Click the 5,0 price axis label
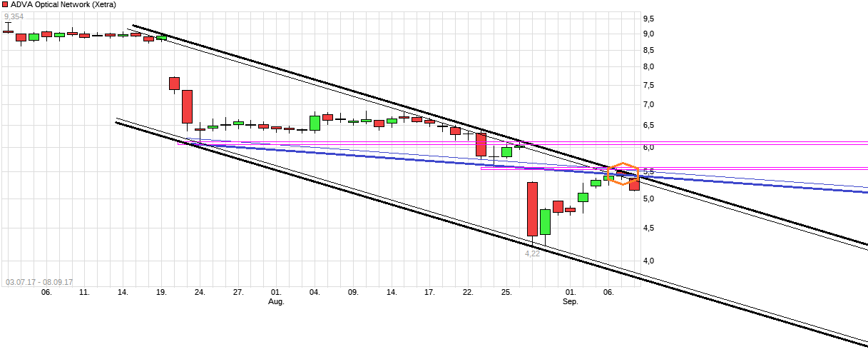868x352 pixels. pyautogui.click(x=649, y=198)
